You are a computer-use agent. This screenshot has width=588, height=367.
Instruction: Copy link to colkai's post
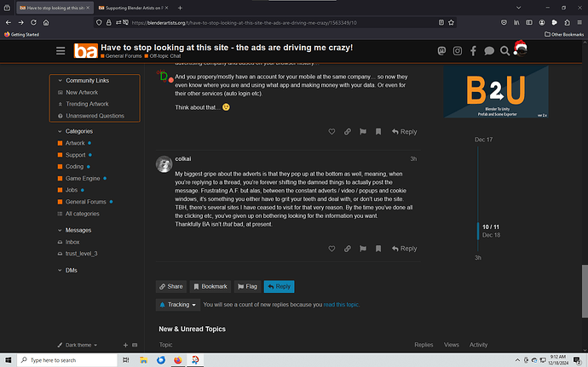[348, 249]
